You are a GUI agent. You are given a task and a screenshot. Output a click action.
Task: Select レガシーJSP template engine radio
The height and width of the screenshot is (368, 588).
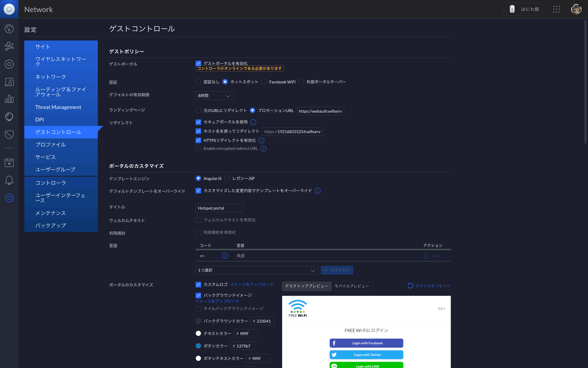[227, 178]
